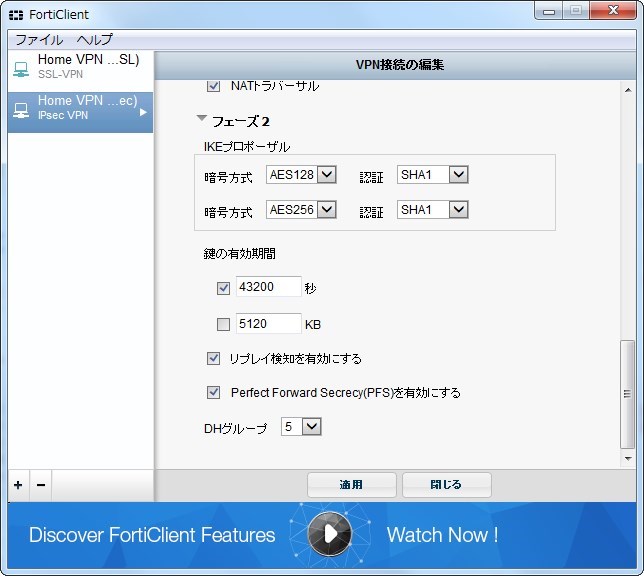Toggle Perfect Forward Secrecy (PFS) checkbox
644x576 pixels.
tap(213, 392)
